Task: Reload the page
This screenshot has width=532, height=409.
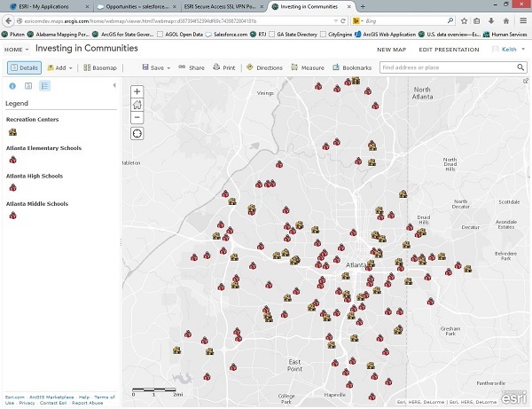Action: point(343,21)
